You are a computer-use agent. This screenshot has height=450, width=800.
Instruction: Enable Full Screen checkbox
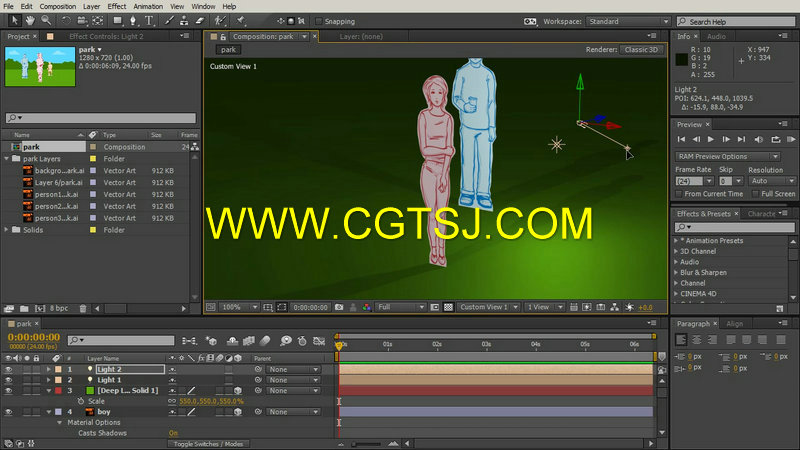click(x=755, y=194)
